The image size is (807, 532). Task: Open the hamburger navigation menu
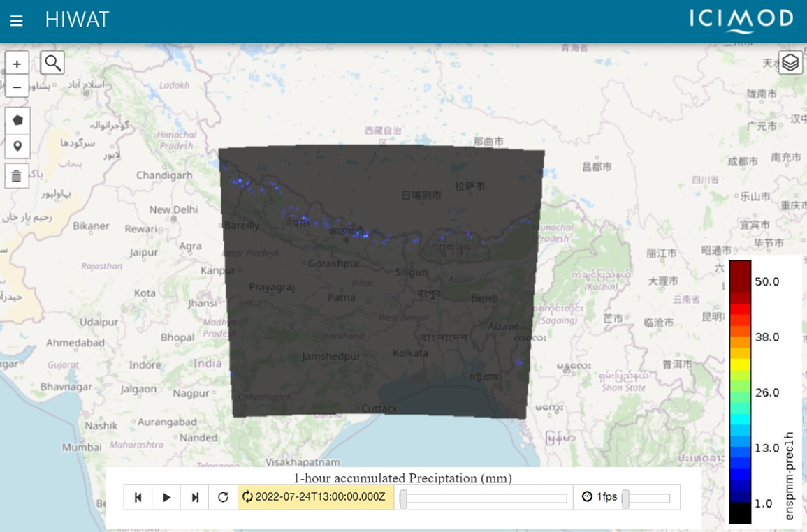(17, 20)
